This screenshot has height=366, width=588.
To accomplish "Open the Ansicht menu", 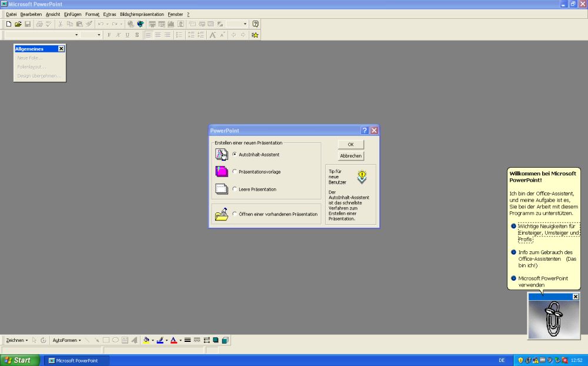I will [53, 14].
